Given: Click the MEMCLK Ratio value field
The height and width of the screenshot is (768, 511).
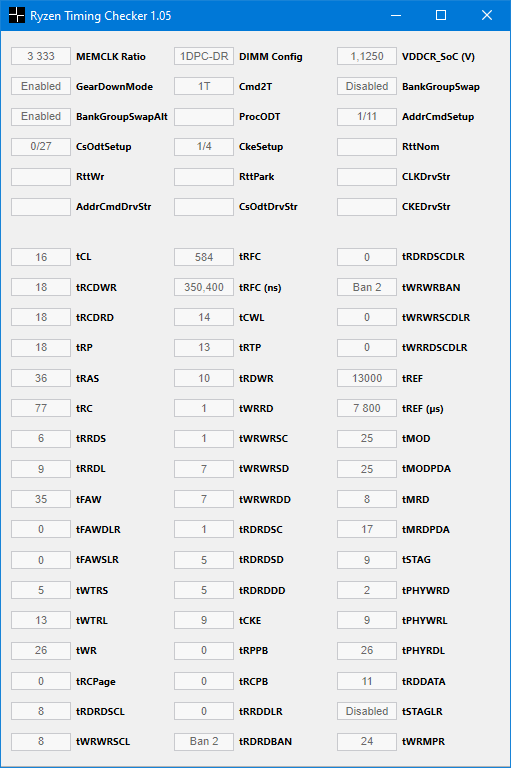Looking at the screenshot, I should pyautogui.click(x=41, y=56).
